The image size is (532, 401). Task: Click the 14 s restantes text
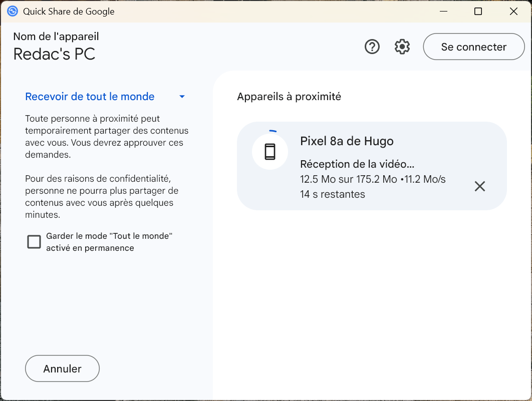[333, 194]
